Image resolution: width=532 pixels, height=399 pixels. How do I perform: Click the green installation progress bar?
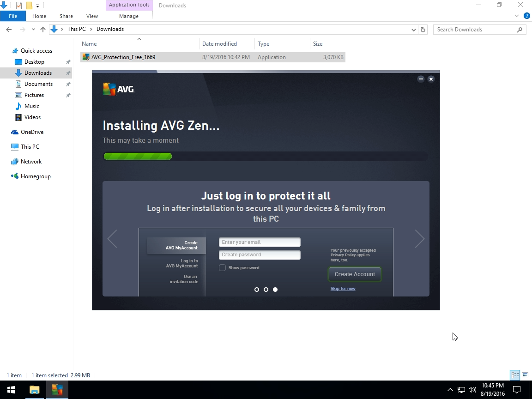click(138, 157)
